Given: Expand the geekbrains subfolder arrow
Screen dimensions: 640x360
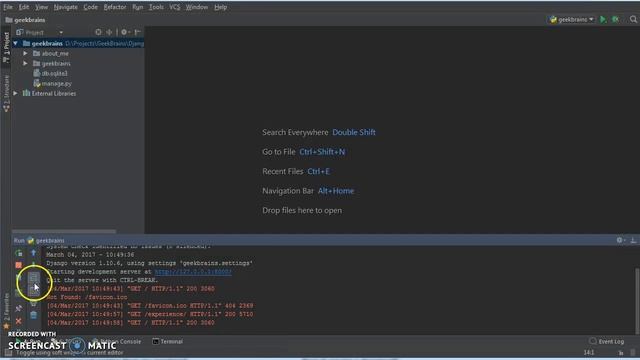Looking at the screenshot, I should pos(25,64).
